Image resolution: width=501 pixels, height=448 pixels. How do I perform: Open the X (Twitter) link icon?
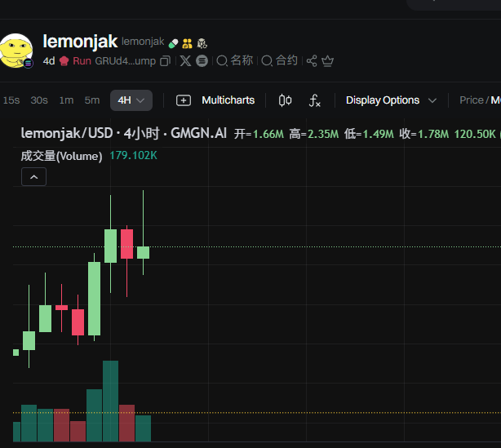pos(185,60)
